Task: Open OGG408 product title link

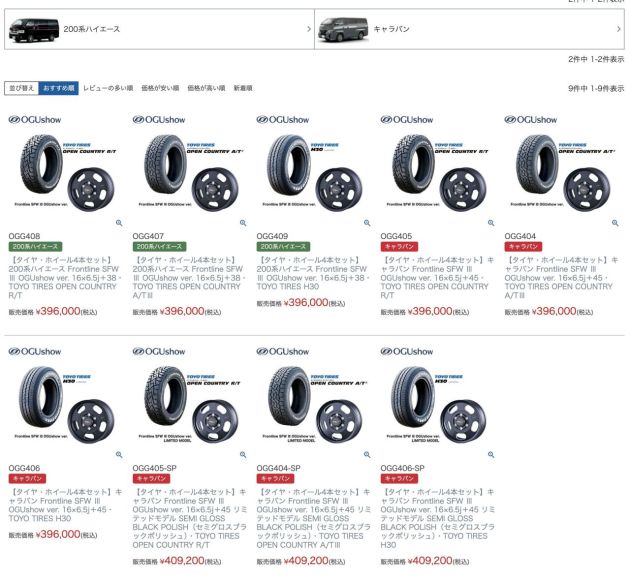Action: (x=64, y=278)
